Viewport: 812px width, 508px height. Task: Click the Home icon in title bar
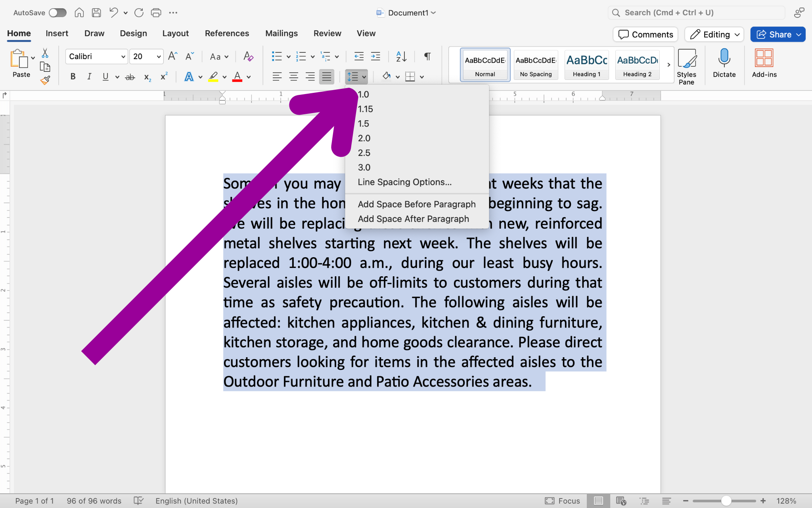tap(79, 13)
